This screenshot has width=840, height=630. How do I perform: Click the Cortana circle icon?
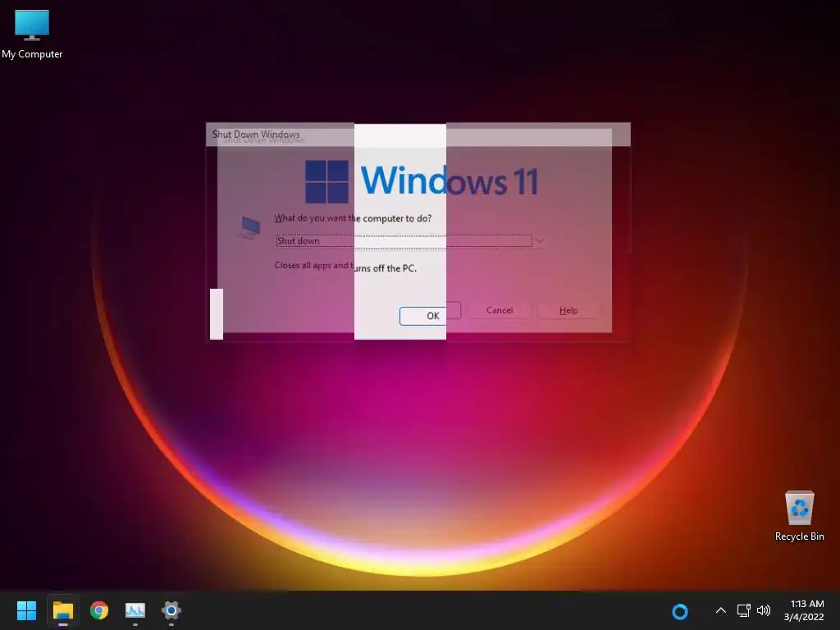(679, 611)
